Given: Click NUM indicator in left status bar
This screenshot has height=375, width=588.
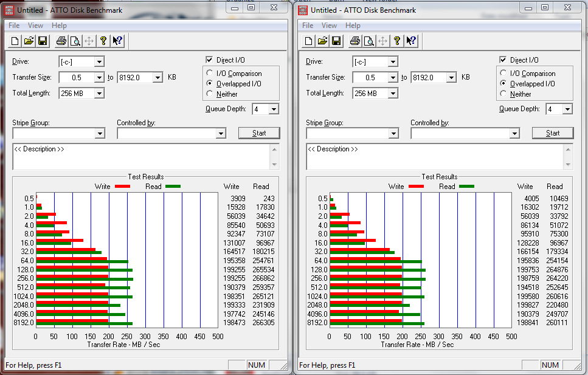Looking at the screenshot, I should (257, 365).
